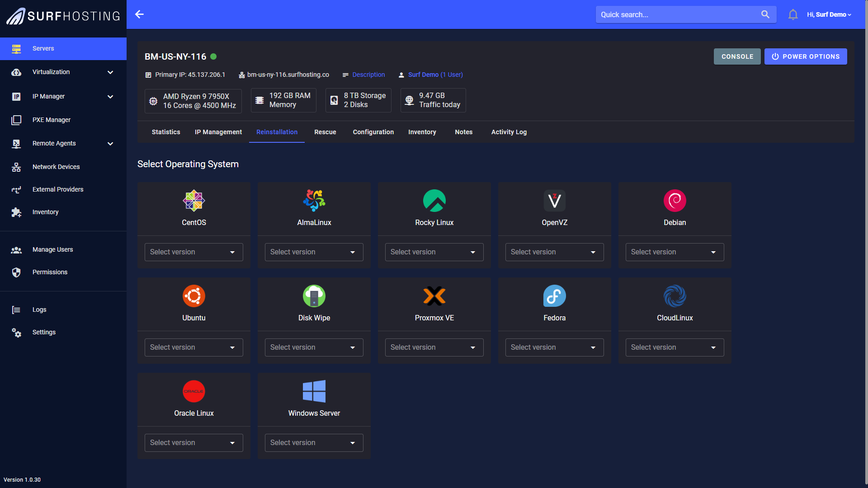Click the Debian swirl logo
The width and height of the screenshot is (868, 488).
[675, 201]
